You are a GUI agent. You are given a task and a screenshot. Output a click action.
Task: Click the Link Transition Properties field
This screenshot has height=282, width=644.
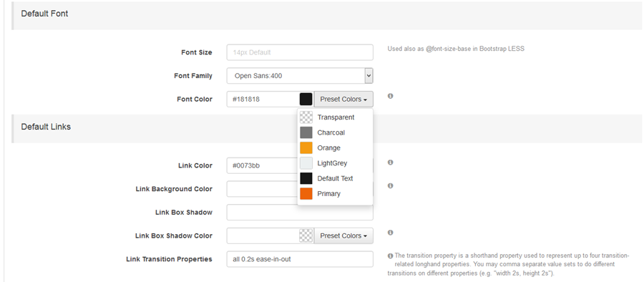(x=300, y=259)
